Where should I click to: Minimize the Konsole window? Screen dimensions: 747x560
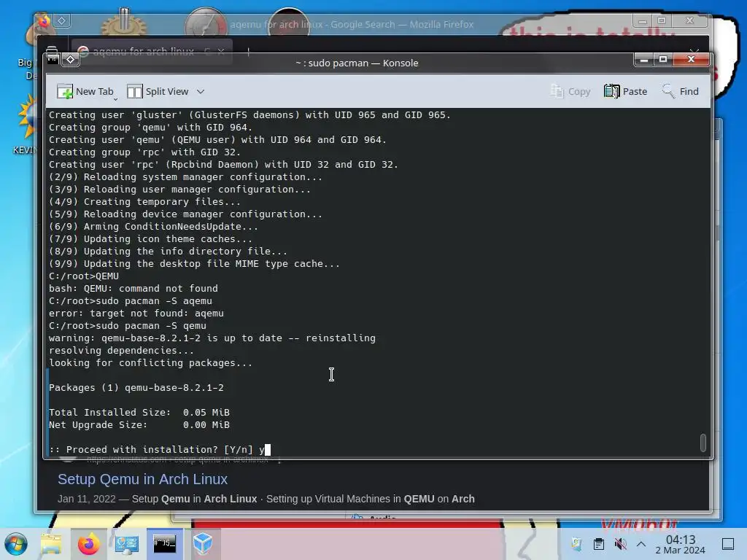click(644, 59)
